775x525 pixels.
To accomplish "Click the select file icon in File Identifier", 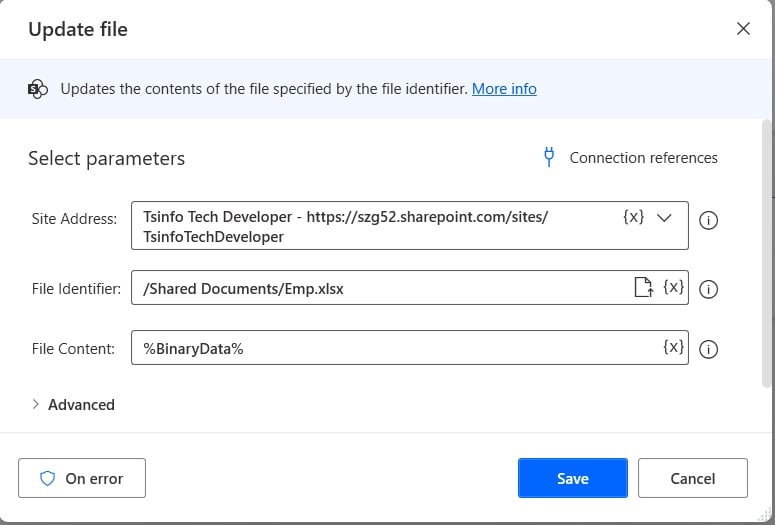I will (644, 287).
